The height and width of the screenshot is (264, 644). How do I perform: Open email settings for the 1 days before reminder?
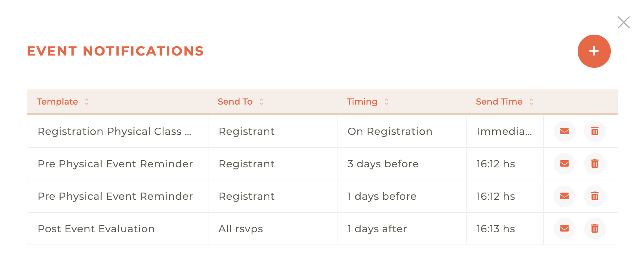(564, 196)
